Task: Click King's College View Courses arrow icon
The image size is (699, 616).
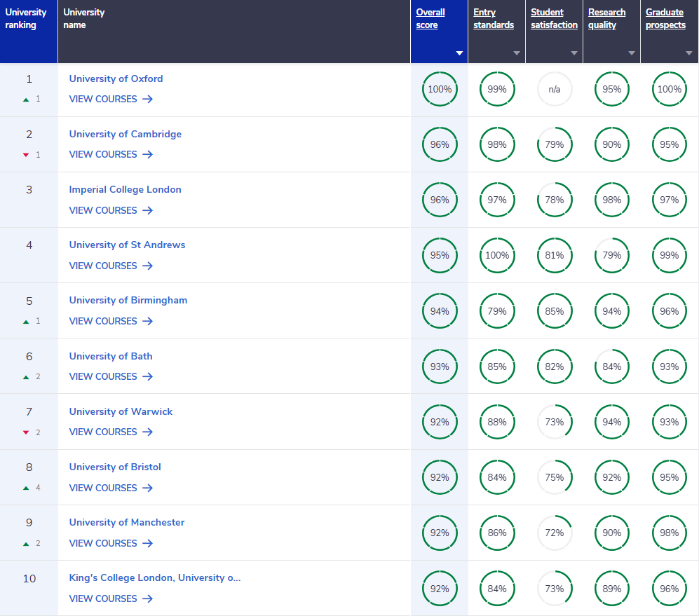Action: pos(147,598)
